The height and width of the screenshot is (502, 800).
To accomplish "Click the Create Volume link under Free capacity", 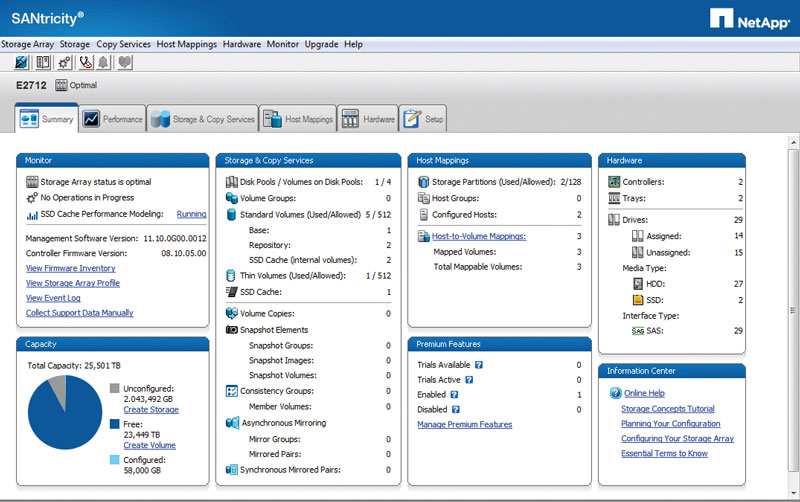I will tap(149, 444).
